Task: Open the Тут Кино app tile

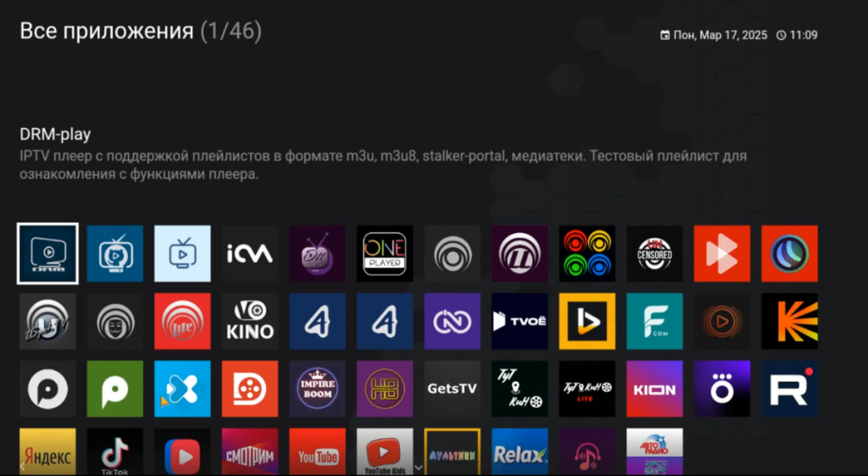Action: [520, 389]
